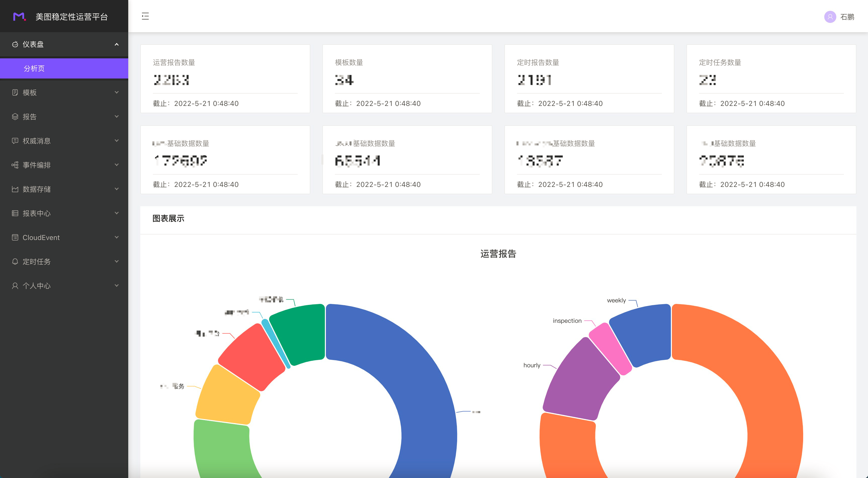
Task: Click the 数据存储 chart icon
Action: tap(15, 189)
